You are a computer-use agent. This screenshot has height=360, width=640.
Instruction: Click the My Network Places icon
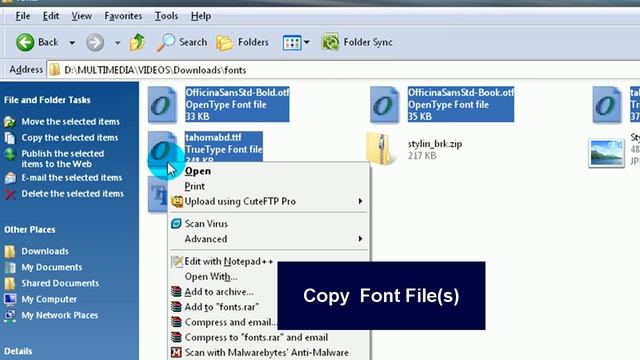click(x=10, y=316)
